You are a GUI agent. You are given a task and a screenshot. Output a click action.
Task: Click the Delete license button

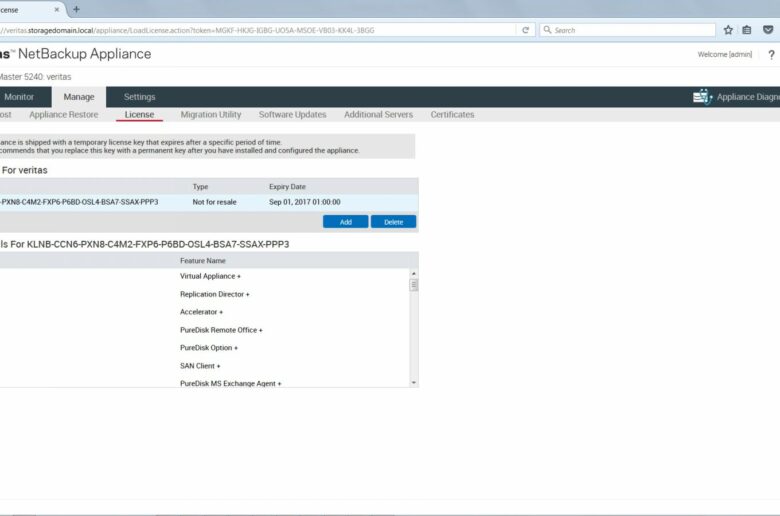393,222
